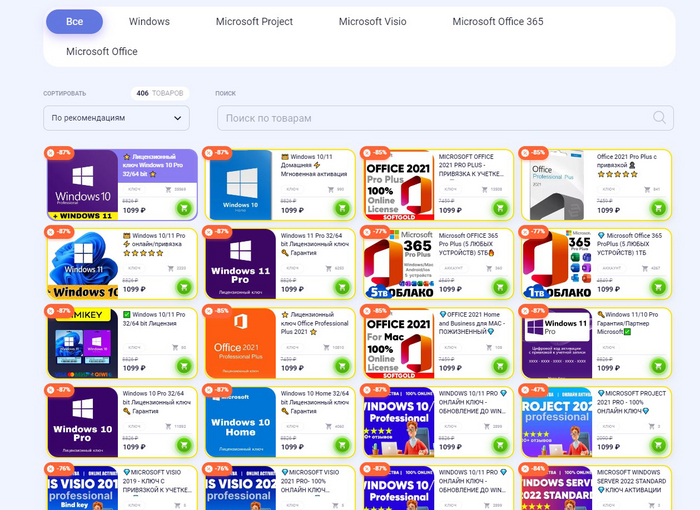
Task: Open Microsoft Windows Server 2022 Standard title
Action: coord(631,481)
